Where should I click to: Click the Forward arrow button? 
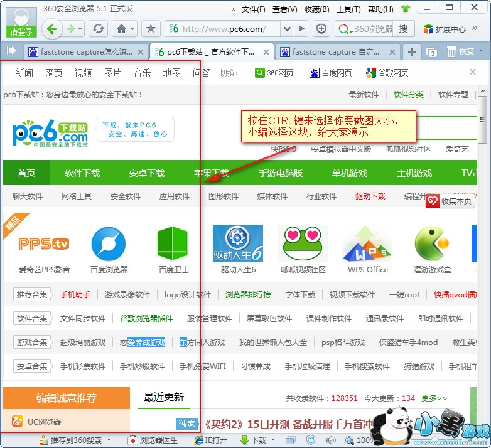[71, 29]
